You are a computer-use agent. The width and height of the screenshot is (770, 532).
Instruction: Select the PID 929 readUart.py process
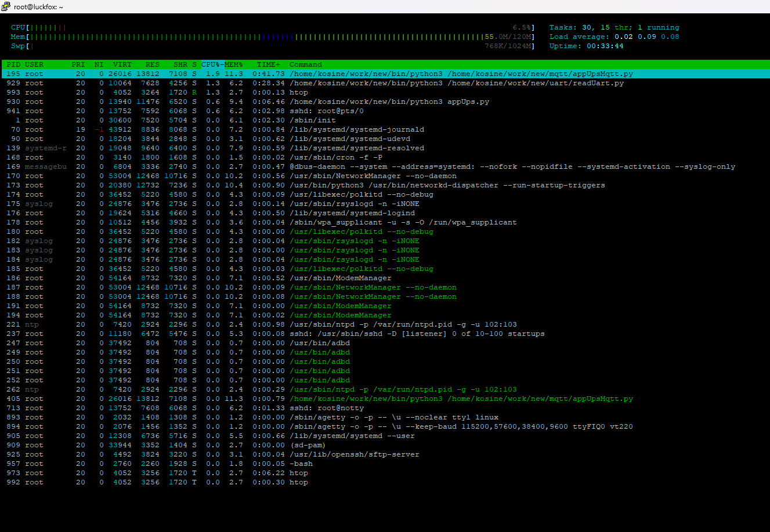tap(385, 83)
